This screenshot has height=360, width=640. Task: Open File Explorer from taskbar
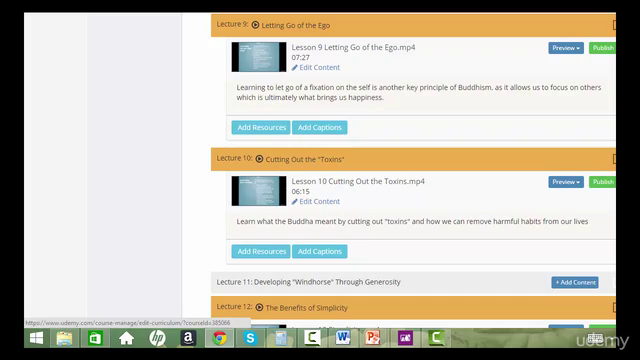(64, 338)
